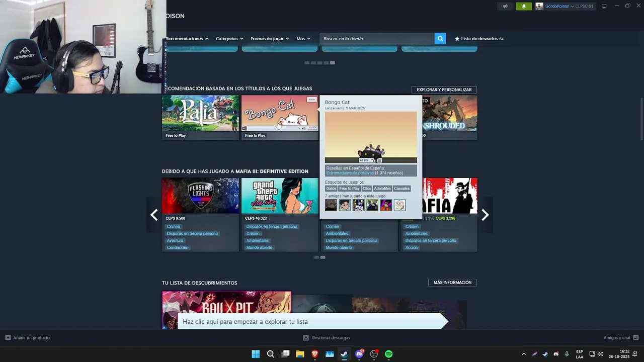
Task: Open the Mafia game capsule
Action: [450, 196]
